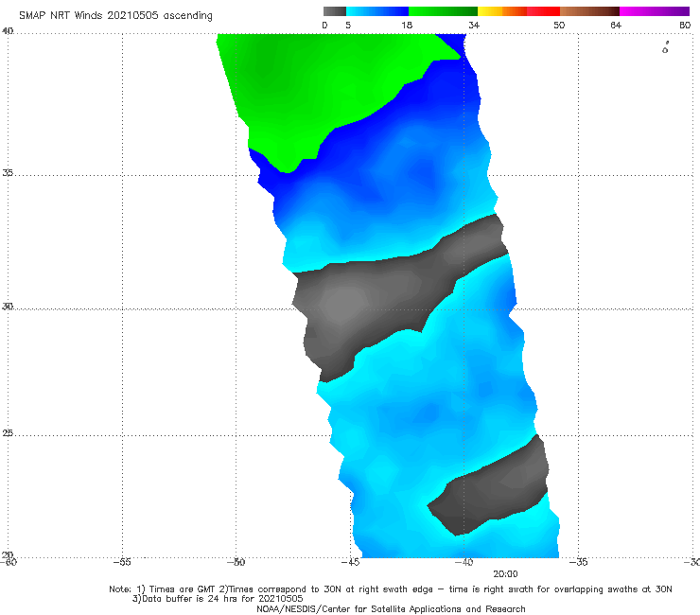The height and width of the screenshot is (615, 700).
Task: Pick the yellow-orange segment of the color bar
Action: 502,11
